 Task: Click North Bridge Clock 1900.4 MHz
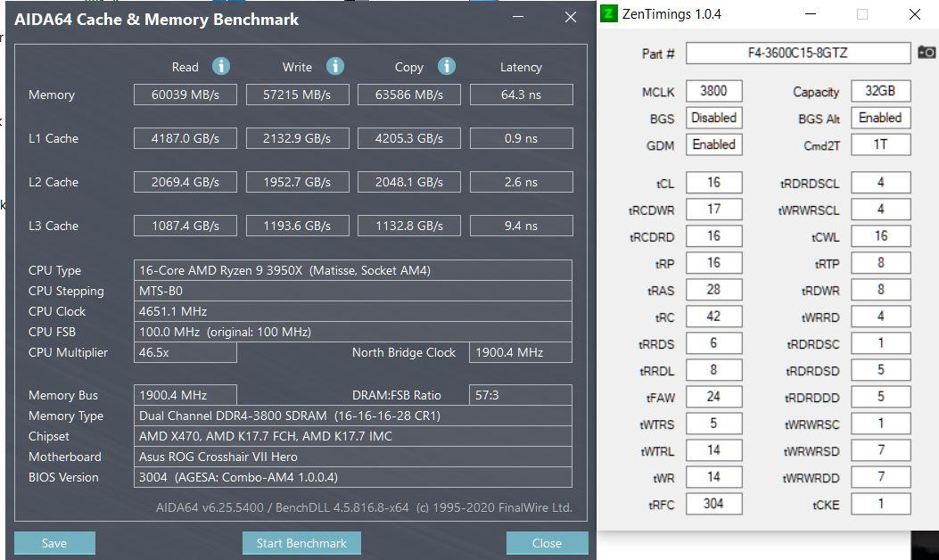click(x=521, y=352)
